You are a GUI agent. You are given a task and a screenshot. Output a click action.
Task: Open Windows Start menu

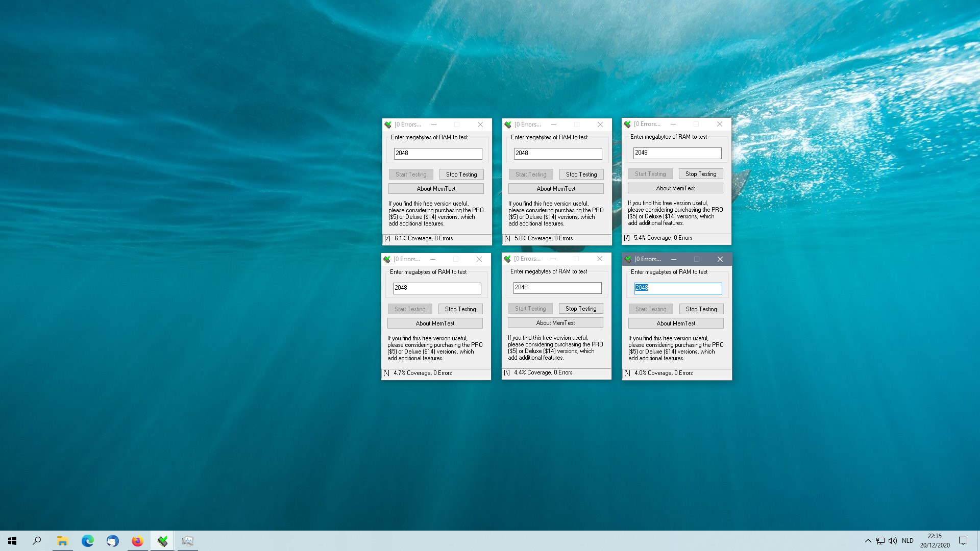(12, 541)
